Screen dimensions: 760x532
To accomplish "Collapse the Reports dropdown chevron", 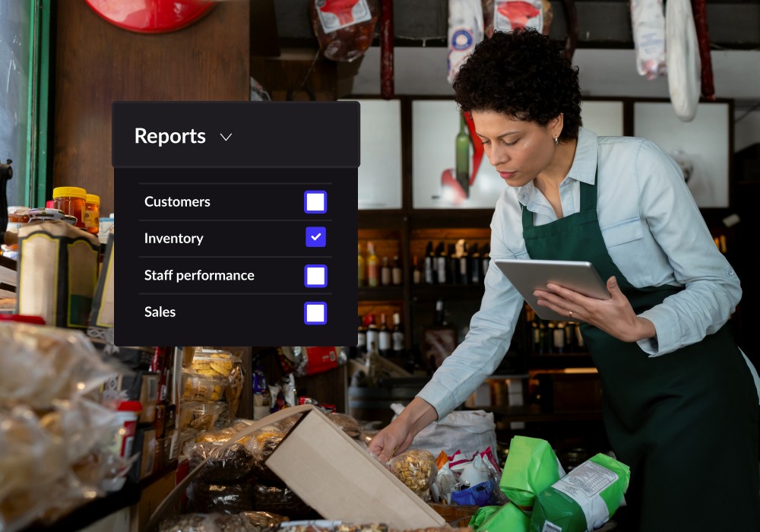I will tap(226, 137).
